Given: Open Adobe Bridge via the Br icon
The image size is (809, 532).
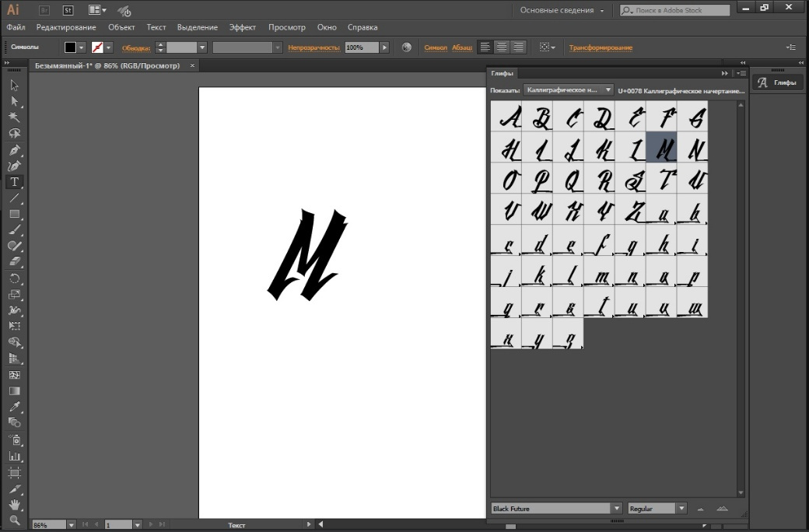Looking at the screenshot, I should [x=44, y=10].
